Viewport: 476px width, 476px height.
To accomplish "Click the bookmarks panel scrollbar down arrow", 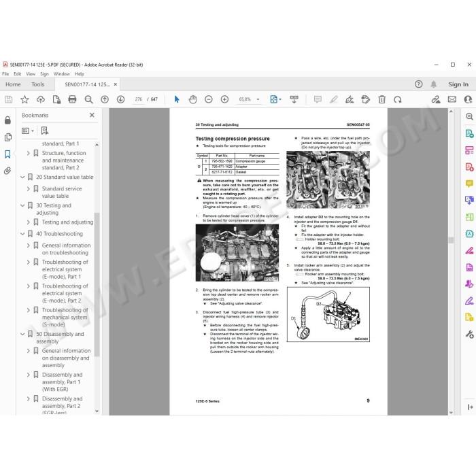I will 97,411.
